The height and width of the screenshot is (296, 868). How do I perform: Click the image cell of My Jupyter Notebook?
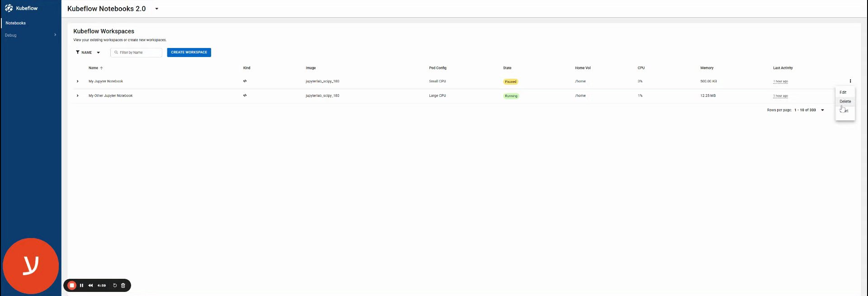tap(322, 81)
